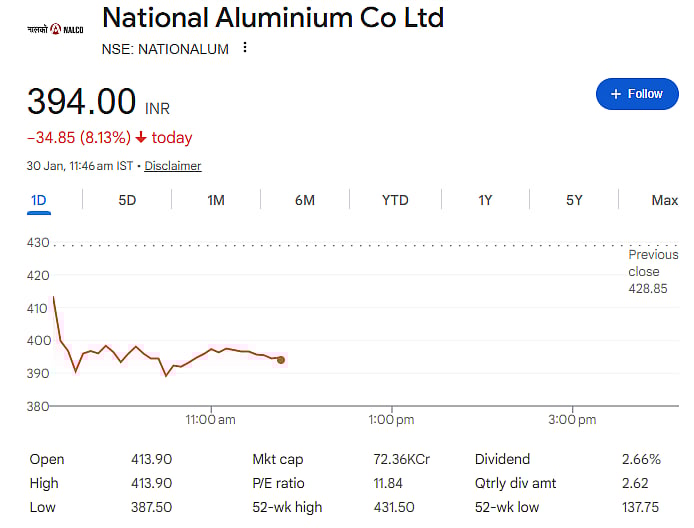Click the NALCO company logo
This screenshot has height=528, width=694.
tap(56, 29)
